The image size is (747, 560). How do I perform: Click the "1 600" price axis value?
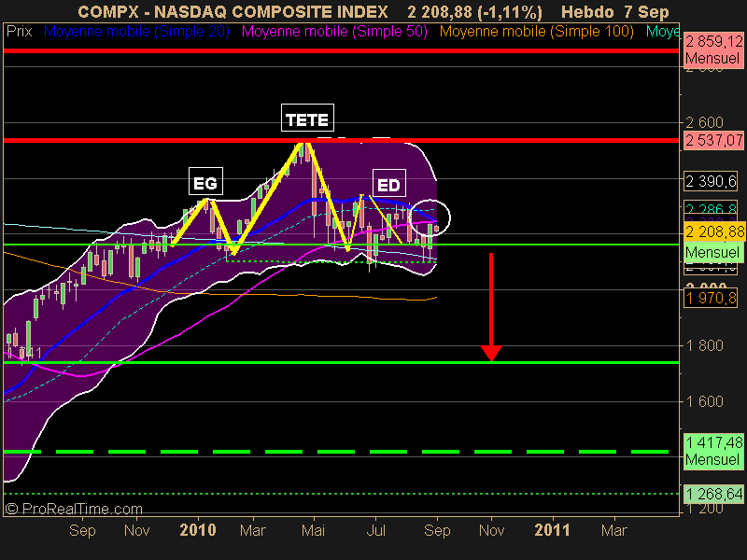[x=704, y=401]
